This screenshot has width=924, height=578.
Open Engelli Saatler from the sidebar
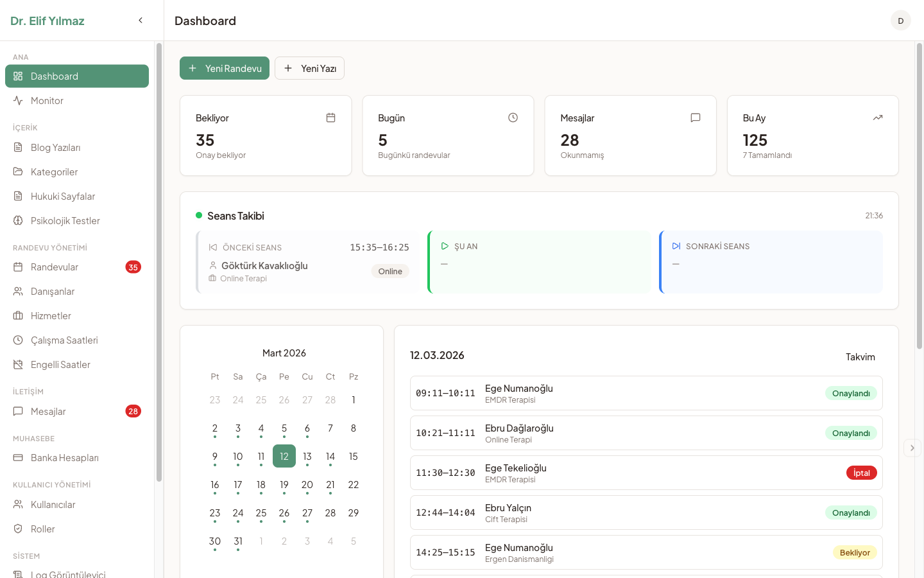point(60,365)
